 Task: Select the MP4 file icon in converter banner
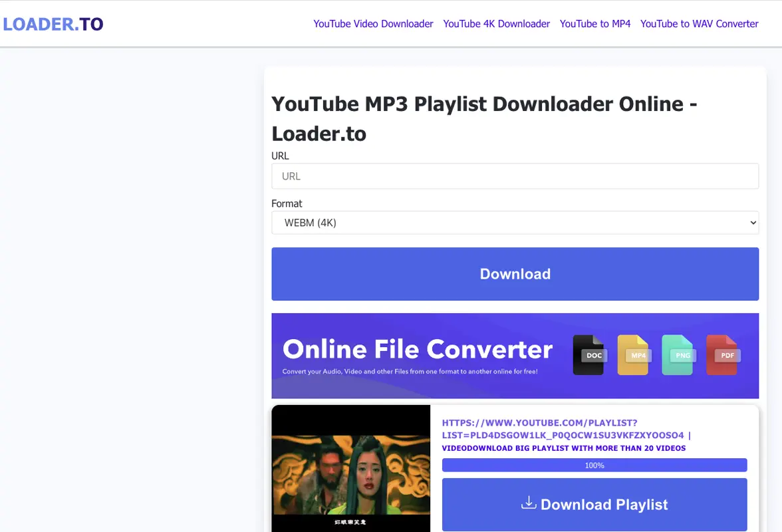pos(634,354)
